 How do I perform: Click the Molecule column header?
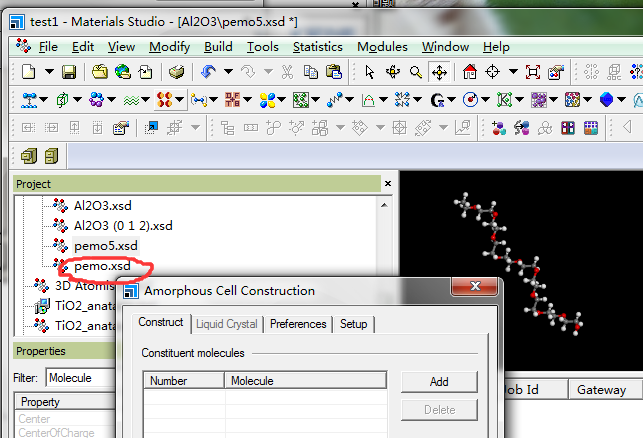point(306,381)
